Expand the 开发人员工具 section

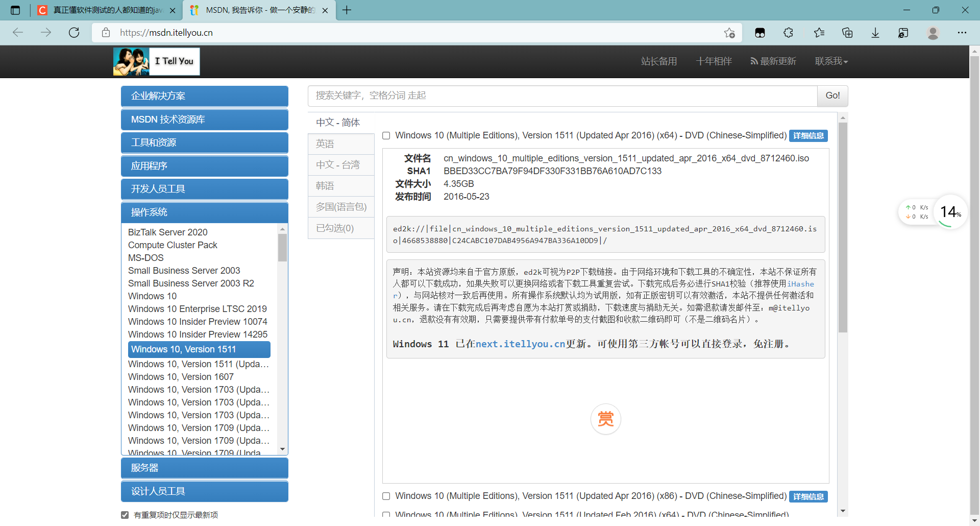point(205,189)
